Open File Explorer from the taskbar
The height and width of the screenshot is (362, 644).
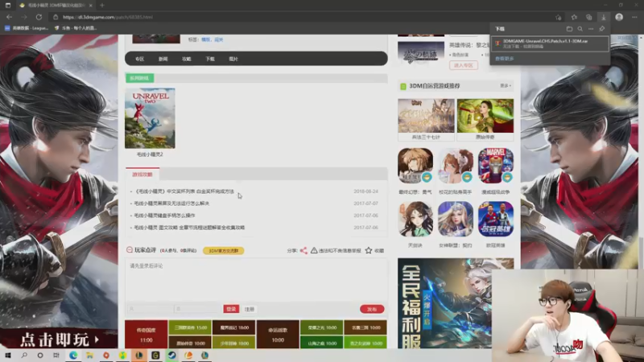pyautogui.click(x=89, y=356)
